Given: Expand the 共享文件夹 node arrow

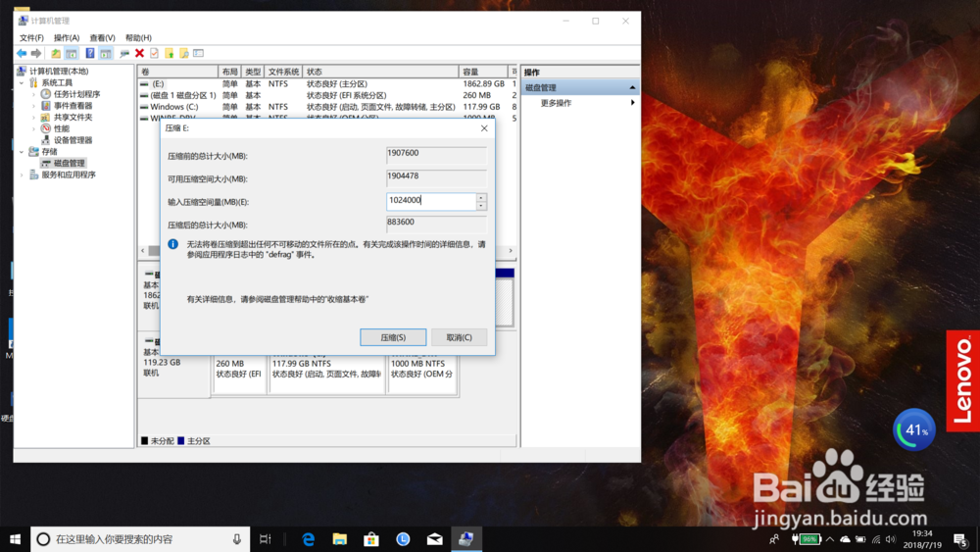Looking at the screenshot, I should 33,117.
